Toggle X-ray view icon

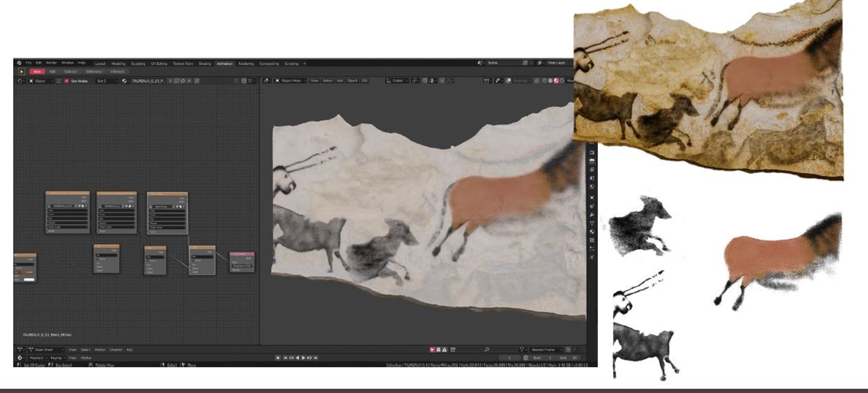(537, 81)
